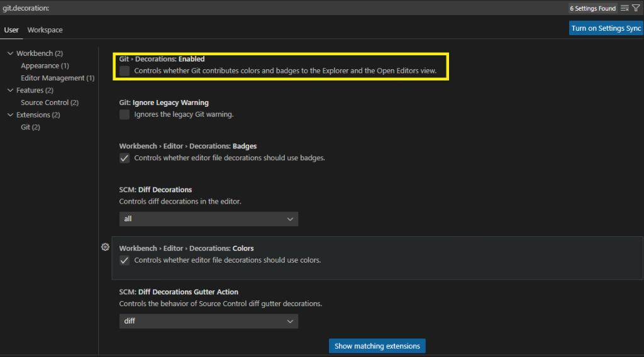Viewport: 644px width, 357px height.
Task: Click the 6 Settings Found label
Action: click(592, 8)
